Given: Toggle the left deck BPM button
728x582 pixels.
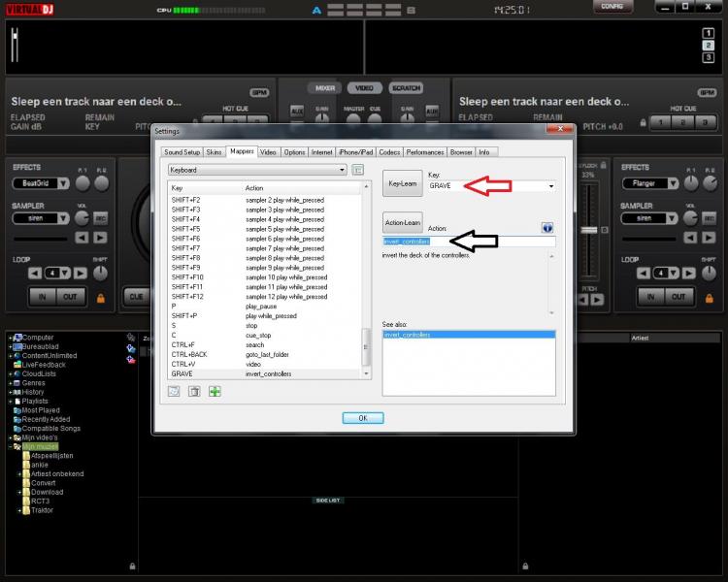Looking at the screenshot, I should pos(259,92).
